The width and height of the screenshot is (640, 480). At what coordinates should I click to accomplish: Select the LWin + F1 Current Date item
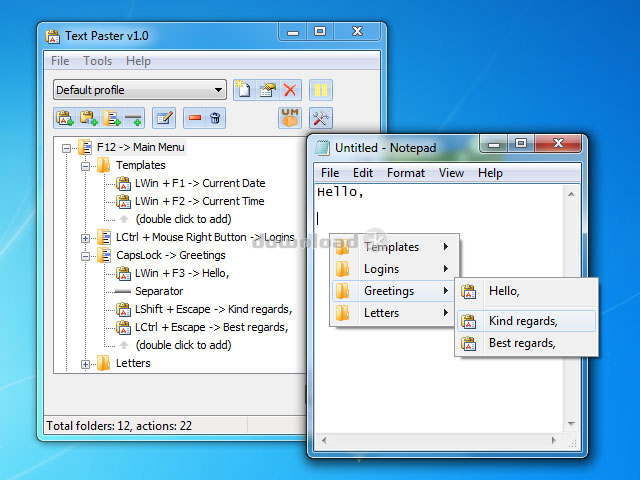[200, 184]
